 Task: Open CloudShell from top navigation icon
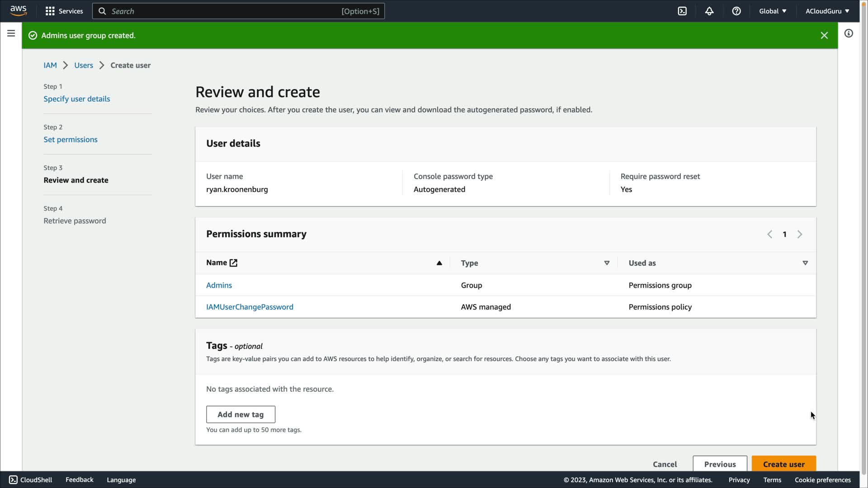pos(682,11)
